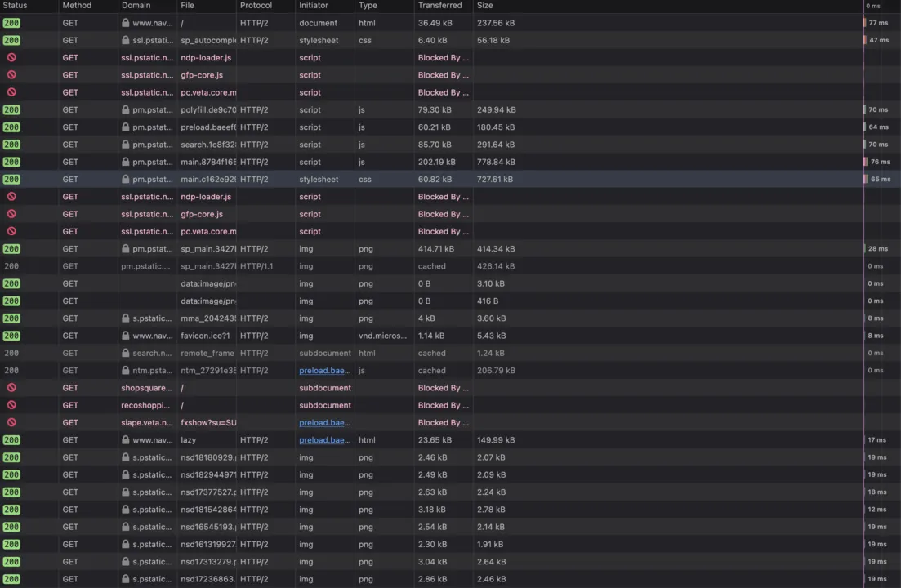Click the Status column header

pos(16,6)
